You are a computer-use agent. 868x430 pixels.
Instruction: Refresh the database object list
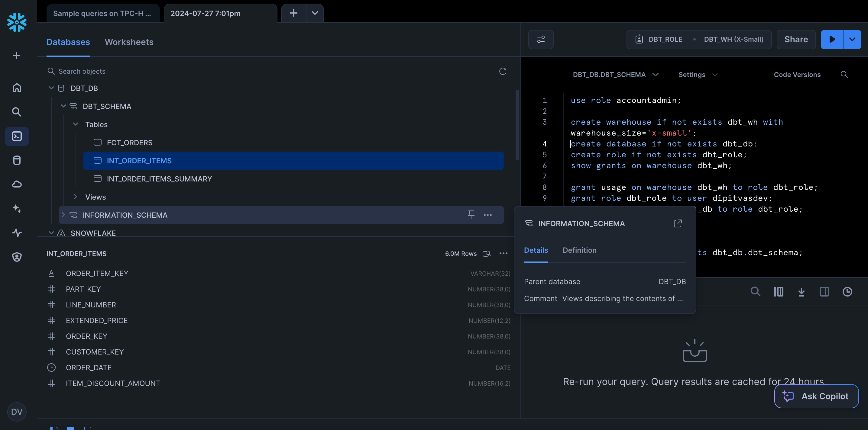coord(503,71)
